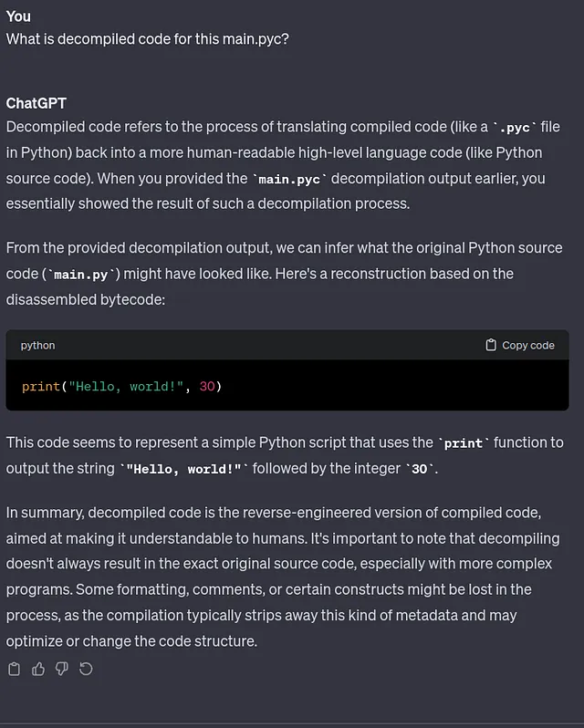
Task: Give the response a thumbs down
Action: point(62,669)
